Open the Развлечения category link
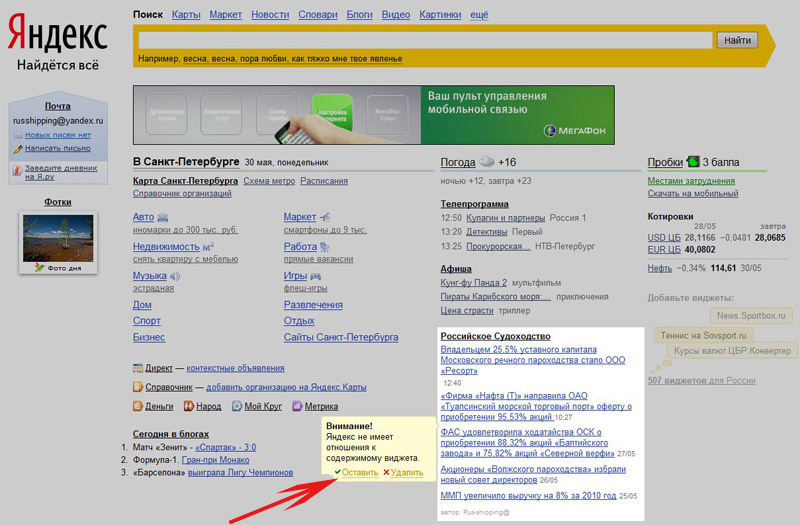Viewport: 800px width, 525px height. click(x=313, y=305)
